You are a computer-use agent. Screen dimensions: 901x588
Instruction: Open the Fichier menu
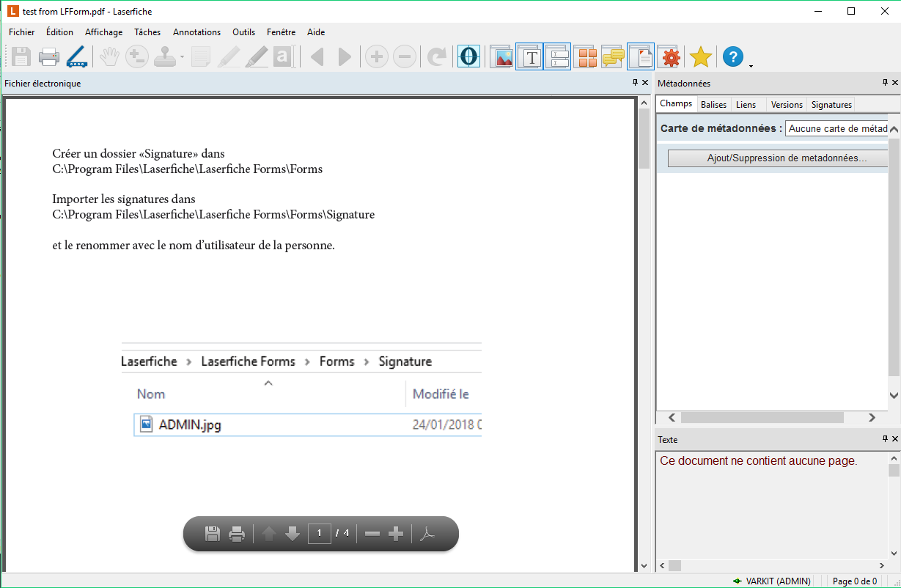pos(22,32)
